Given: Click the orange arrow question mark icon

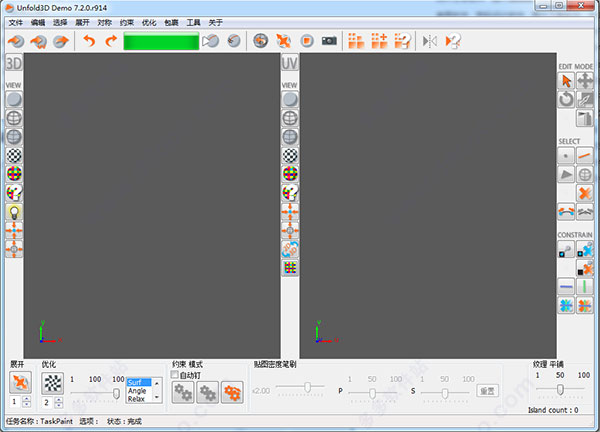Looking at the screenshot, I should [x=453, y=41].
